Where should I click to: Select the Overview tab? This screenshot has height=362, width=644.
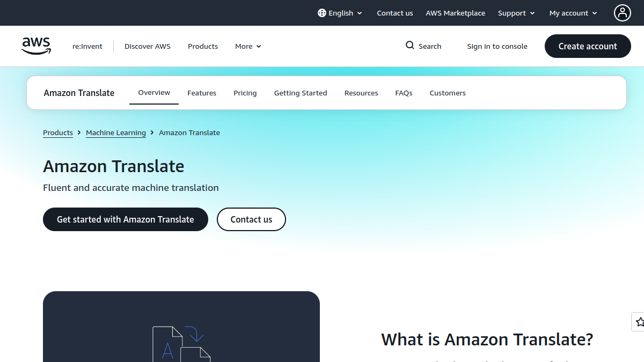154,93
